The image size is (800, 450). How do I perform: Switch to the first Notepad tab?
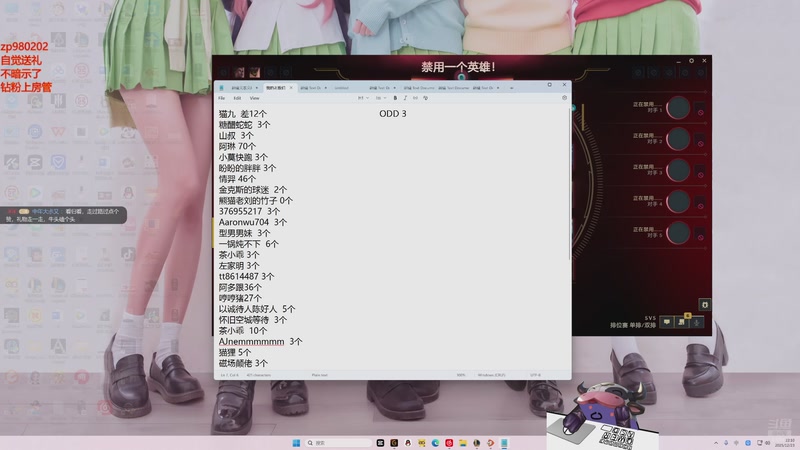point(243,88)
